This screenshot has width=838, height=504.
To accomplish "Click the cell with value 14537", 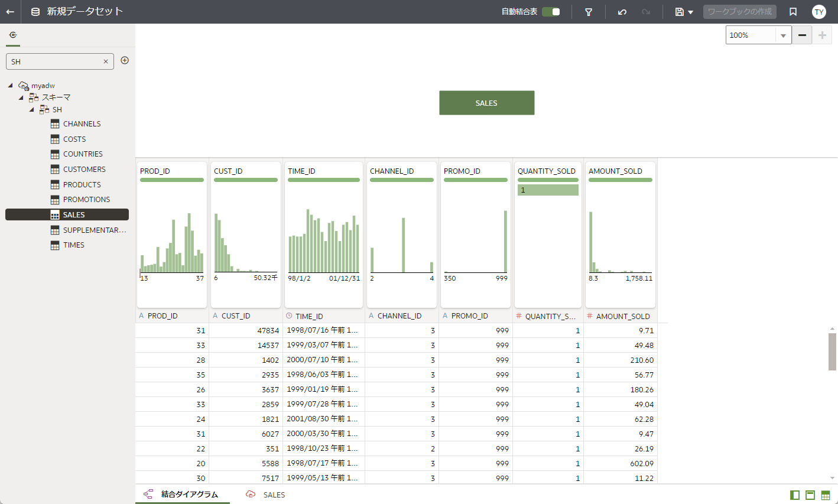I will [246, 346].
